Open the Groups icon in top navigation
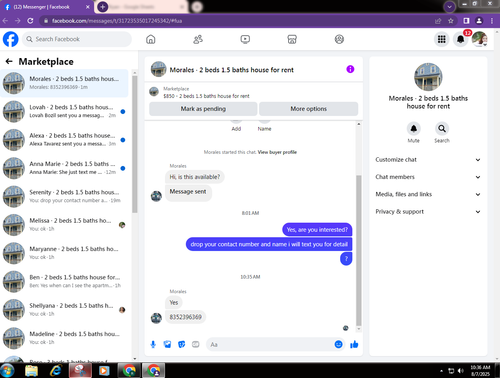 pos(339,39)
